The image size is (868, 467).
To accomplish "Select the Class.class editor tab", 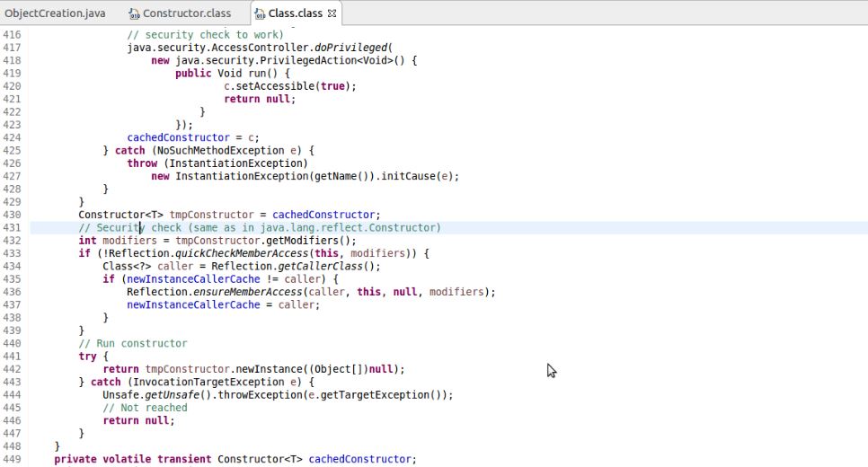I will [295, 13].
